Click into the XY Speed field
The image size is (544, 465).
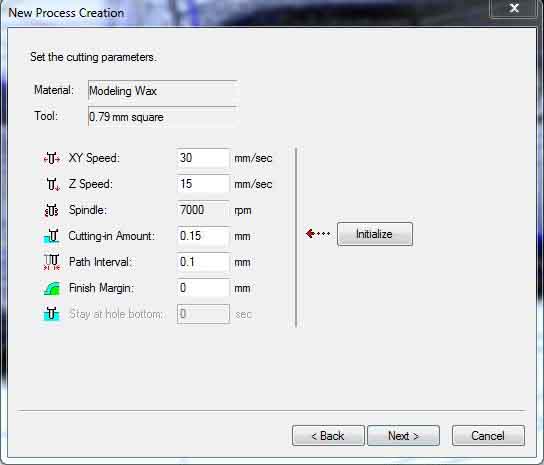point(203,158)
